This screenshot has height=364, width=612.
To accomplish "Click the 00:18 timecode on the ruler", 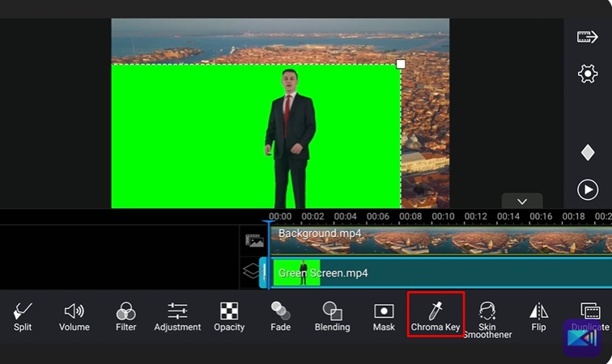I will (x=573, y=216).
